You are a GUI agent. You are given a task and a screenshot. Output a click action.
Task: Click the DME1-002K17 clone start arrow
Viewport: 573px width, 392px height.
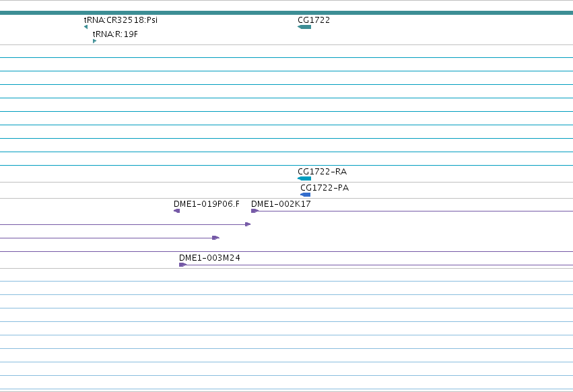tap(255, 211)
